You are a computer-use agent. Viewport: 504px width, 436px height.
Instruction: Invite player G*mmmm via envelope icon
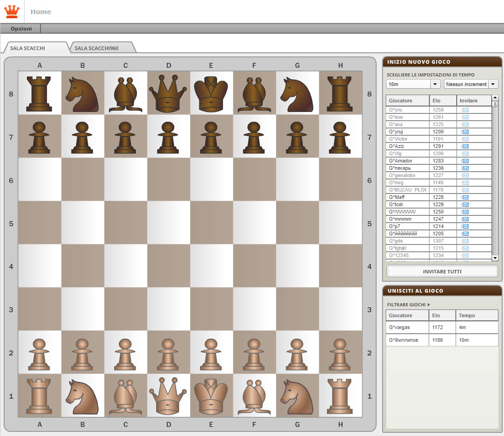pyautogui.click(x=465, y=219)
